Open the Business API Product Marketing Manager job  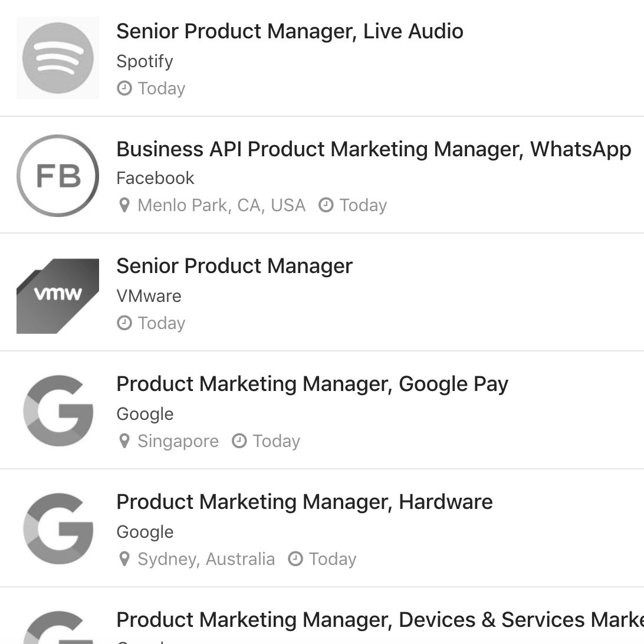pyautogui.click(x=374, y=149)
